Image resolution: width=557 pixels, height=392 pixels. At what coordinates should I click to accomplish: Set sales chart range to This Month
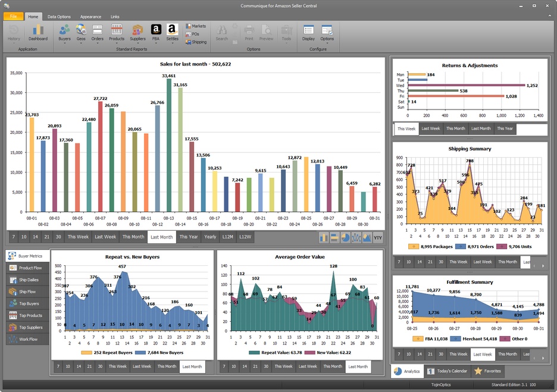pyautogui.click(x=133, y=237)
